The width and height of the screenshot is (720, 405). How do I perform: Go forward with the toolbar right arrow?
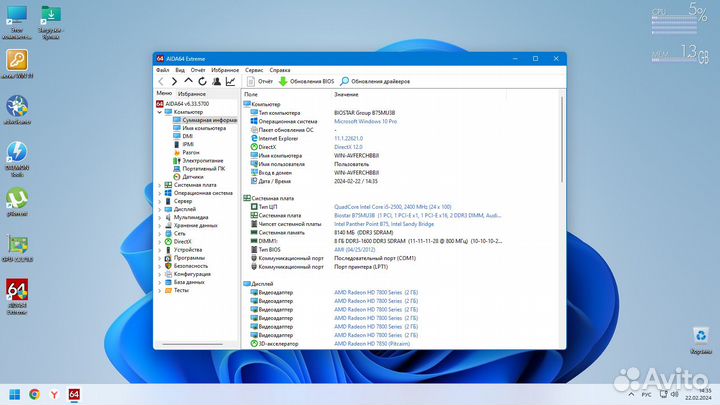click(x=174, y=81)
